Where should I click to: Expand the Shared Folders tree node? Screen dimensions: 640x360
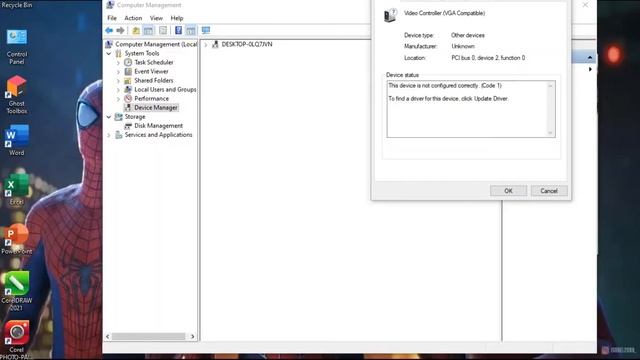pyautogui.click(x=118, y=80)
